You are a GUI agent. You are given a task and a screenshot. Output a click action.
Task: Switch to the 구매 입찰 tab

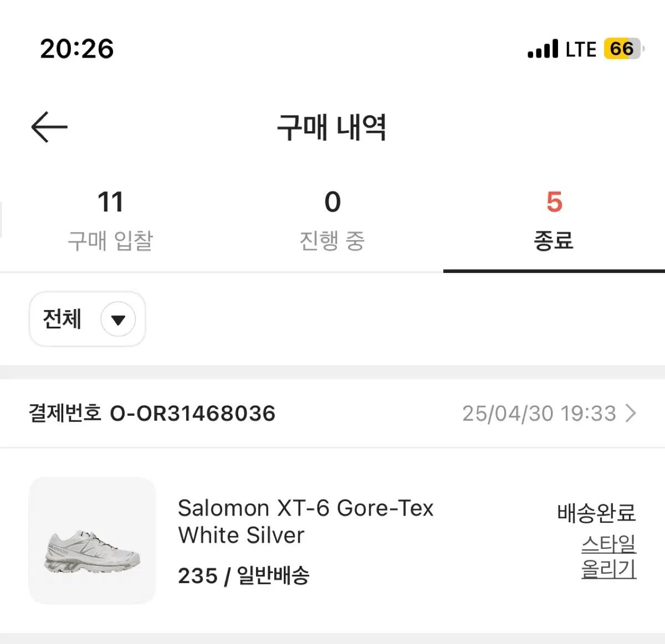point(110,220)
